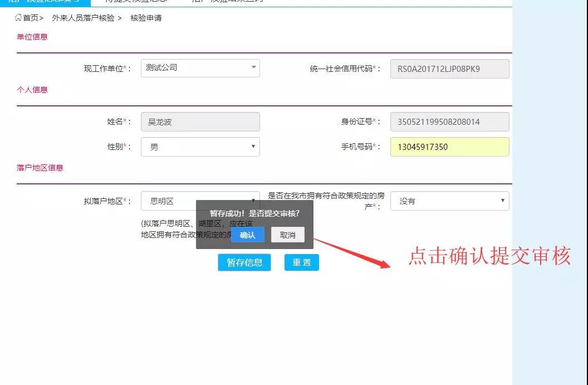Click the 姓名 name field showing 吴龙波
The height and width of the screenshot is (385, 588).
[x=200, y=121]
